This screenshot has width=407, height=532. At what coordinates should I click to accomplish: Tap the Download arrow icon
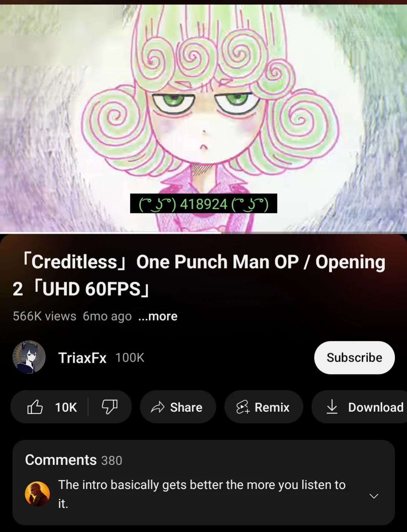point(332,407)
